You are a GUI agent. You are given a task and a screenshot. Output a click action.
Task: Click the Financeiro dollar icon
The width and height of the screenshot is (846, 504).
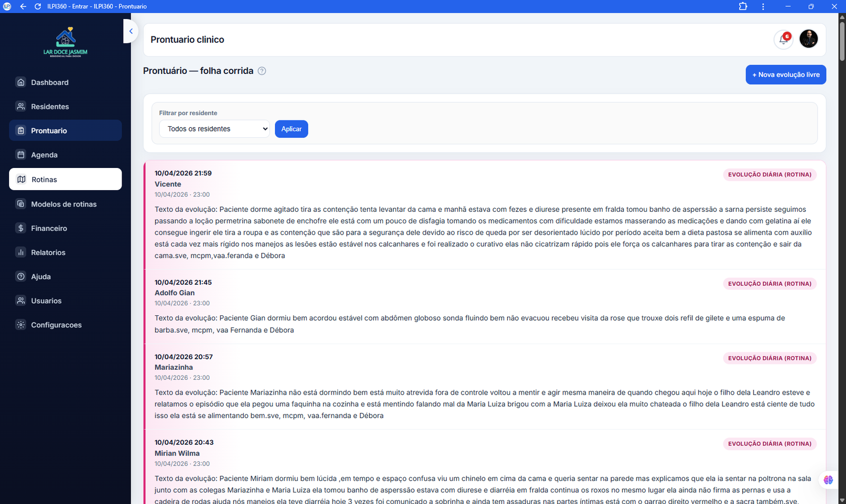(x=21, y=228)
